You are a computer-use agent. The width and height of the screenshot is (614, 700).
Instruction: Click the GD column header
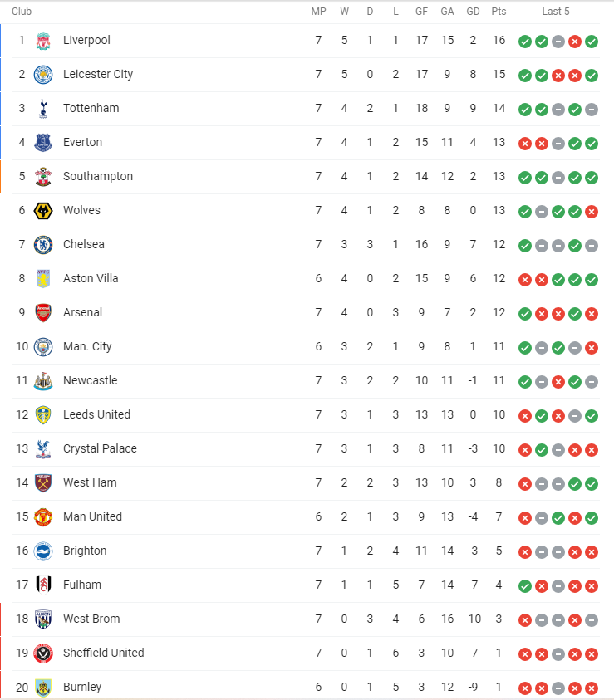coord(473,12)
